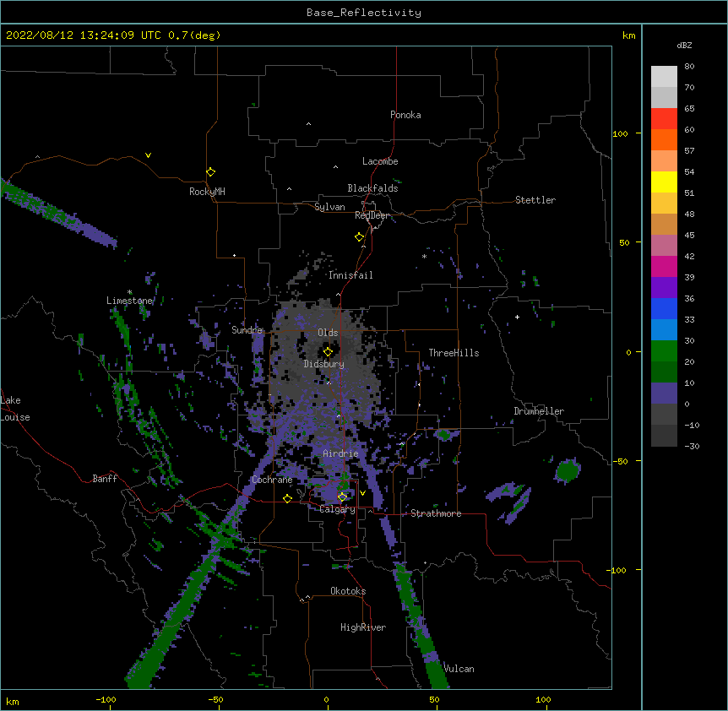Pick the red 60-65 dBZ legend swatch
This screenshot has width=728, height=711.
tap(664, 118)
